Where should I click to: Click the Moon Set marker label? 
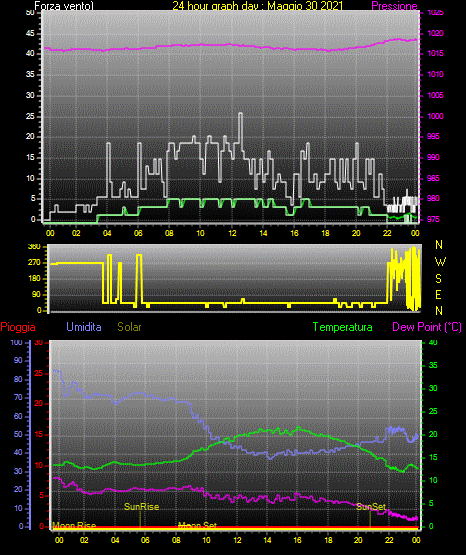197,526
